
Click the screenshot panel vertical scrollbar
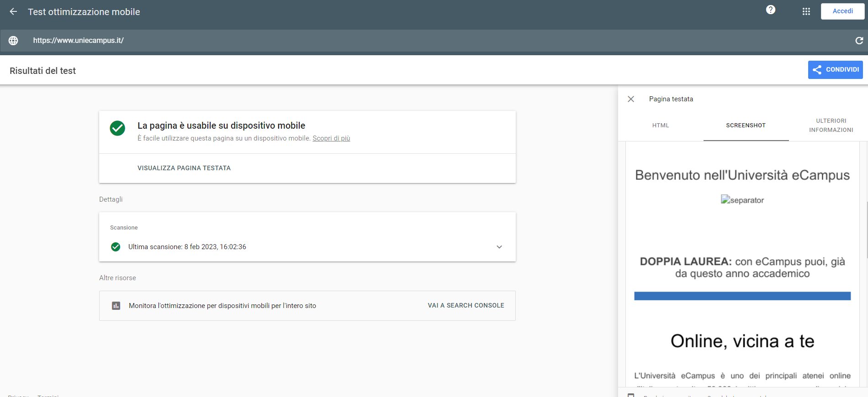[x=867, y=229]
